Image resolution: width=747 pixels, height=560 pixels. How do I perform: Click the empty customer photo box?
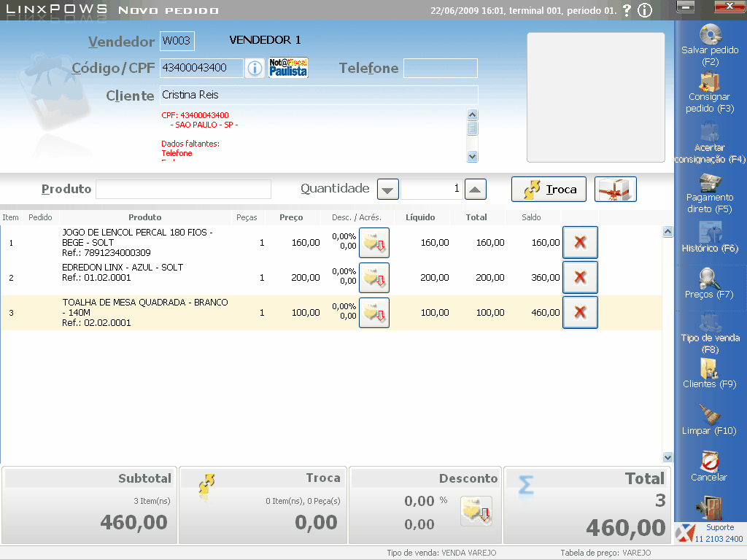(x=595, y=97)
